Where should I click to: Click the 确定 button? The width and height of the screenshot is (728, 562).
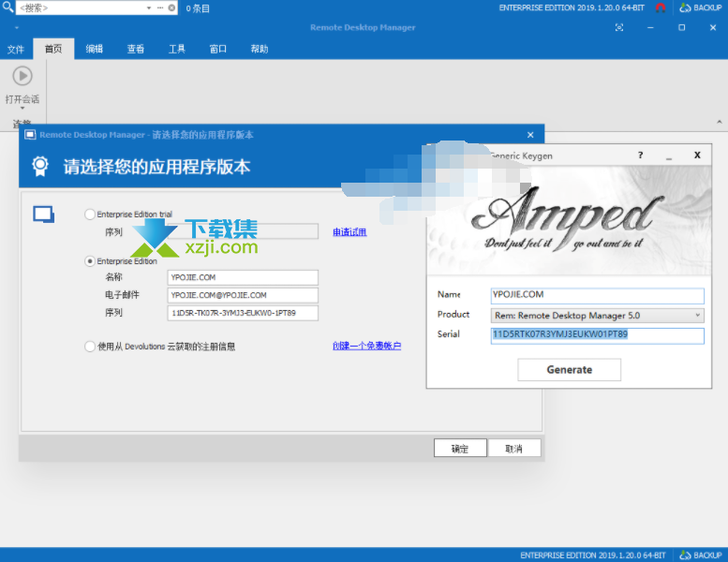(x=460, y=449)
